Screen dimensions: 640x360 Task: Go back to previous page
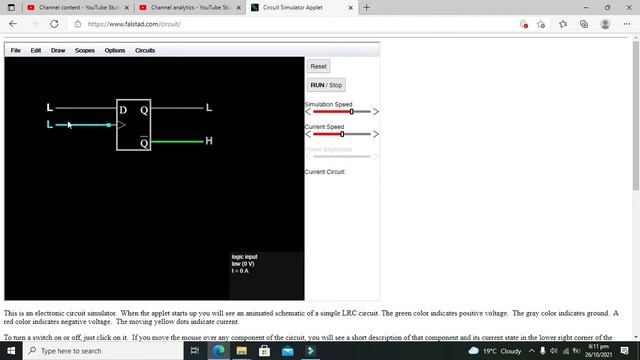[13, 24]
